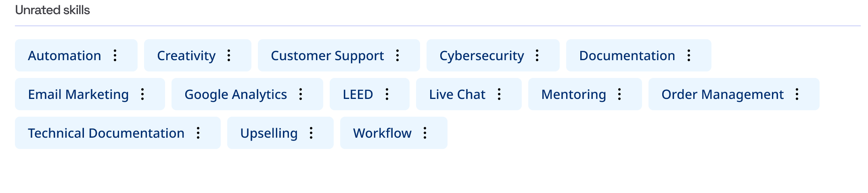Select the Order Management skill label

(x=722, y=94)
